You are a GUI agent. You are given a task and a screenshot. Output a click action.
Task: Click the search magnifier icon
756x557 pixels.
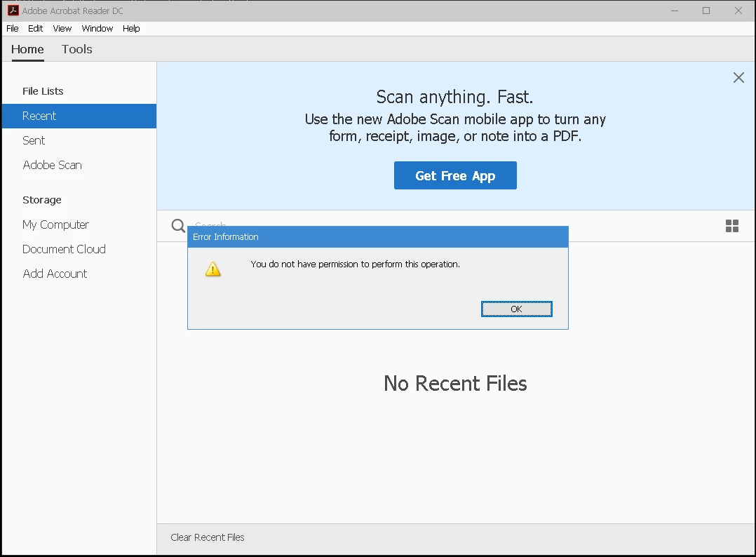coord(178,226)
